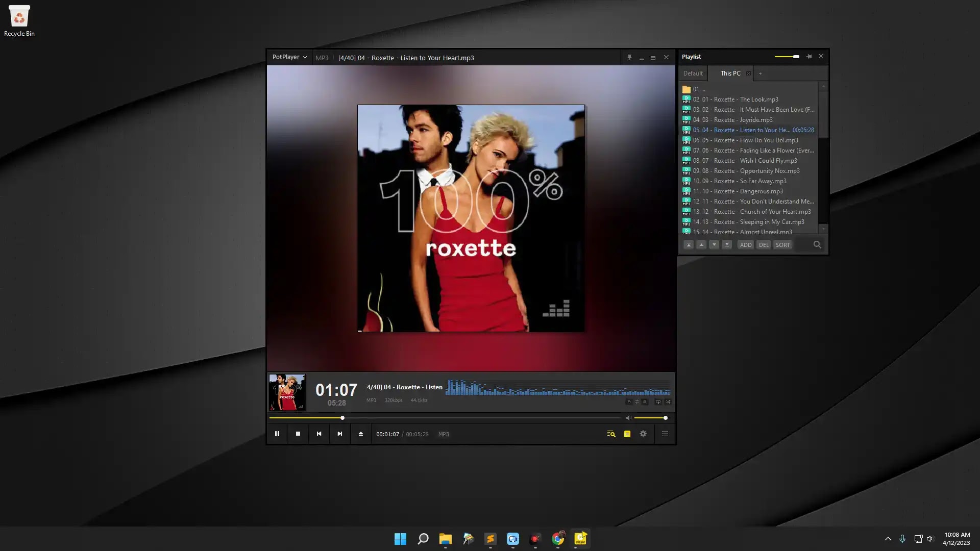Toggle the repeat playlist icon
This screenshot has height=551, width=980.
(658, 402)
